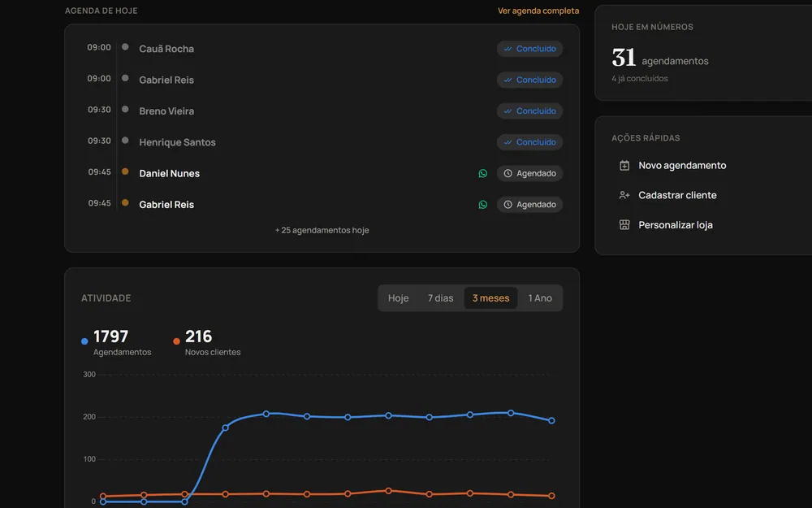The image size is (812, 508).
Task: Click Agendado badge for Gabriel Reis 09:45
Action: (529, 205)
